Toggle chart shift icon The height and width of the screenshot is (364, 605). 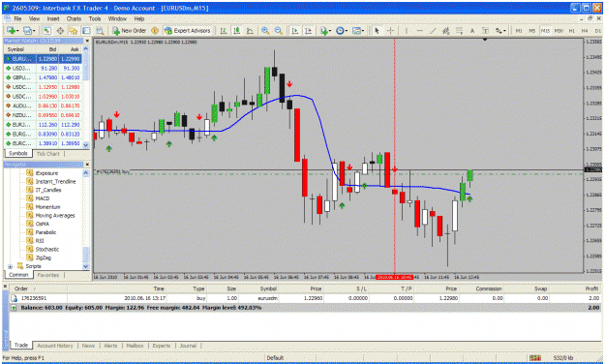(x=308, y=30)
